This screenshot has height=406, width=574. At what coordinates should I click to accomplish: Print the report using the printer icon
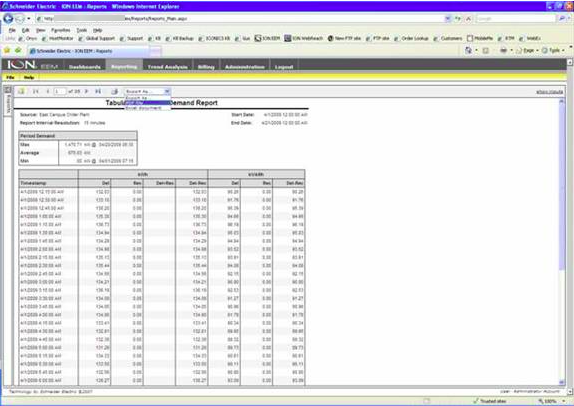[115, 91]
